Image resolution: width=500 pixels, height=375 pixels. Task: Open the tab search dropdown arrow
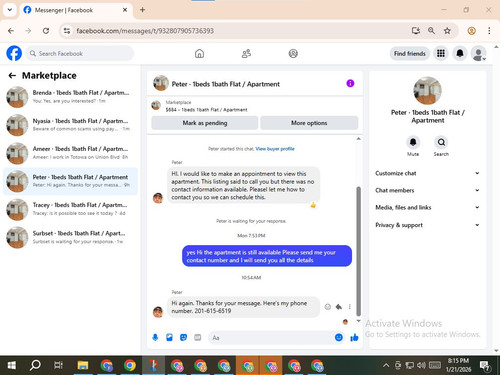[10, 10]
